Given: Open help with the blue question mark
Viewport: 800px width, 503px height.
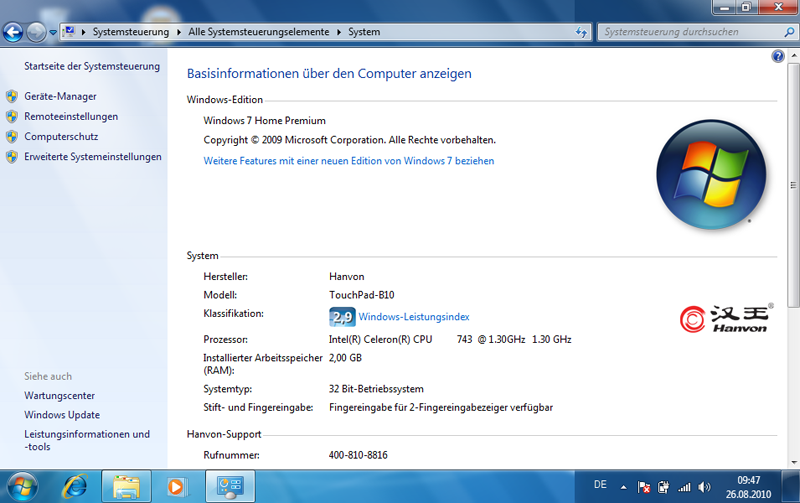Looking at the screenshot, I should [778, 56].
